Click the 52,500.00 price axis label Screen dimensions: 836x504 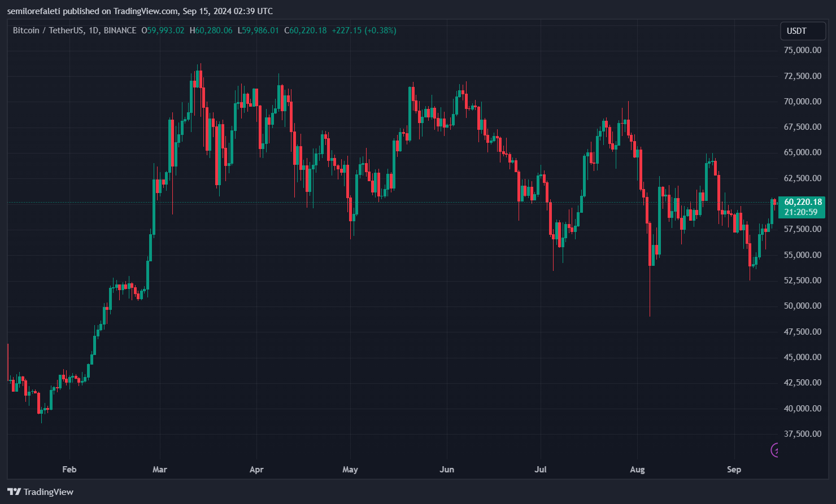click(x=803, y=281)
